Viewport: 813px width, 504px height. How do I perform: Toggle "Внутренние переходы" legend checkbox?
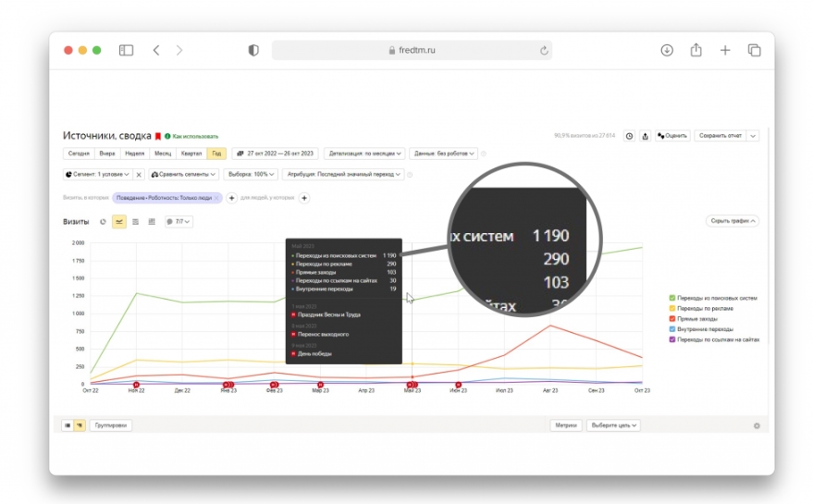672,329
